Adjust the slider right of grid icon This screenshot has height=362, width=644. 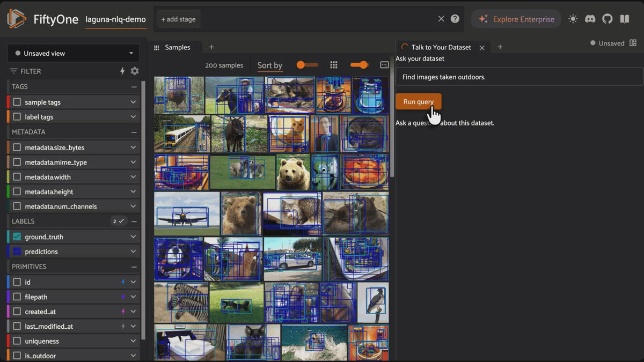click(358, 65)
